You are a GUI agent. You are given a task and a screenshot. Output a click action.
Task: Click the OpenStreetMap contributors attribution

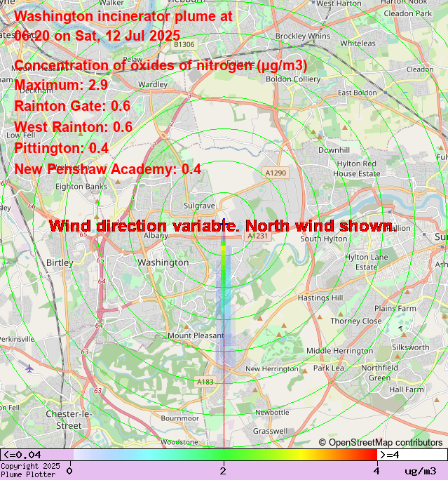click(381, 443)
